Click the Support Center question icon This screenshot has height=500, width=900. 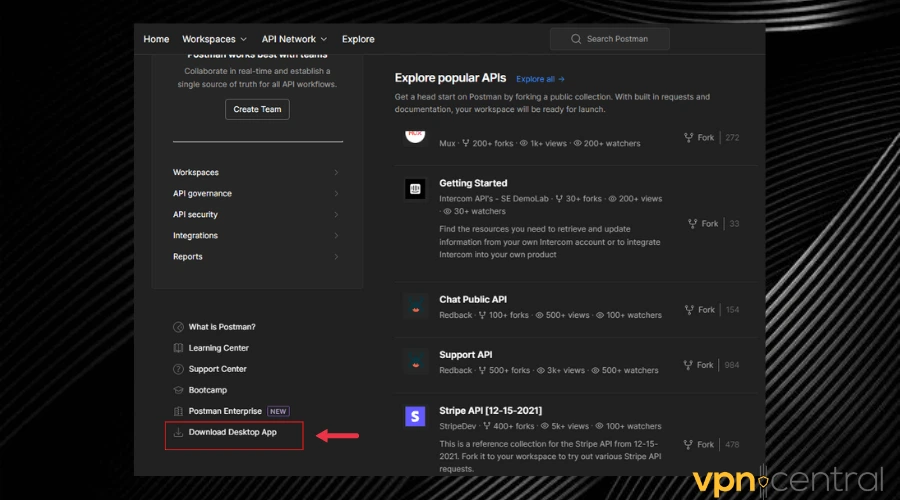coord(179,369)
